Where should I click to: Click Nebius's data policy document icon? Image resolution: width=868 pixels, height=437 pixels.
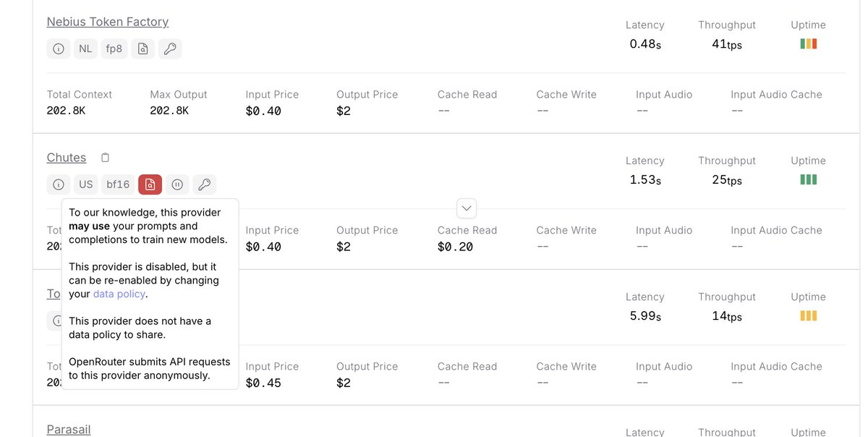click(143, 48)
